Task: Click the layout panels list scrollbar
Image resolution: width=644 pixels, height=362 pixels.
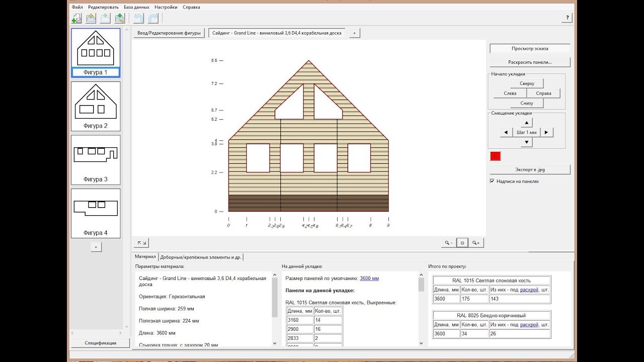Action: click(422, 309)
